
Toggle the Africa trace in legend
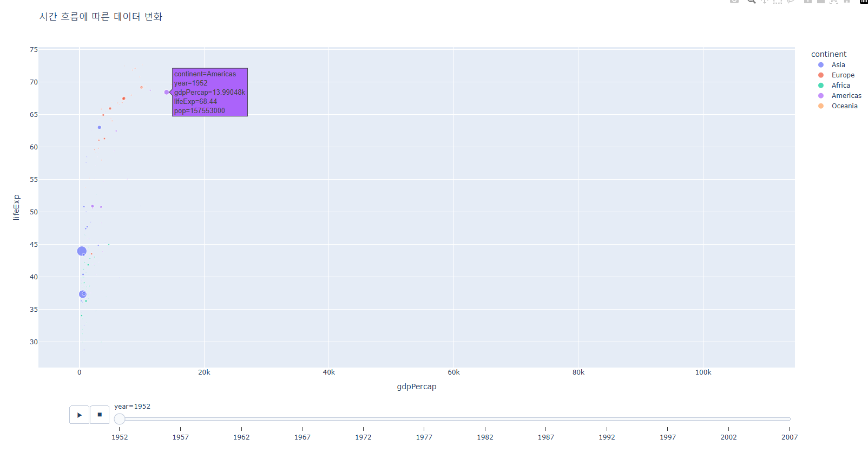coord(840,86)
